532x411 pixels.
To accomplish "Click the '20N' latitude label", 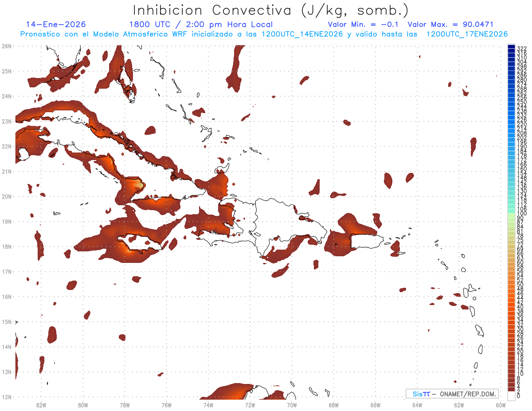I will coord(7,196).
